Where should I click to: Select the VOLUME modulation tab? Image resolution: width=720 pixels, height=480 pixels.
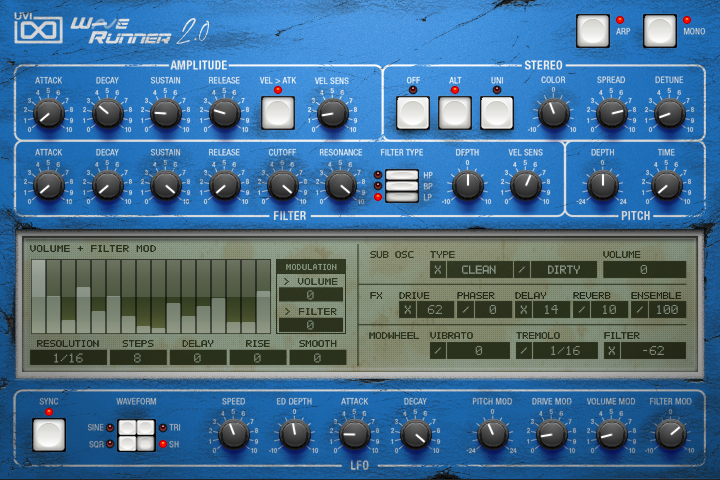311,281
